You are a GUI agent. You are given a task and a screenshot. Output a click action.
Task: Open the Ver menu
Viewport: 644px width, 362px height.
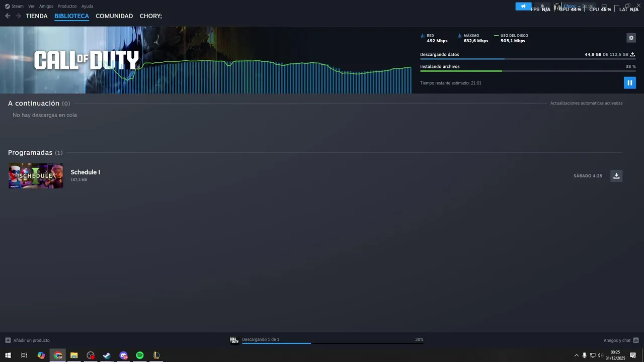tap(31, 6)
